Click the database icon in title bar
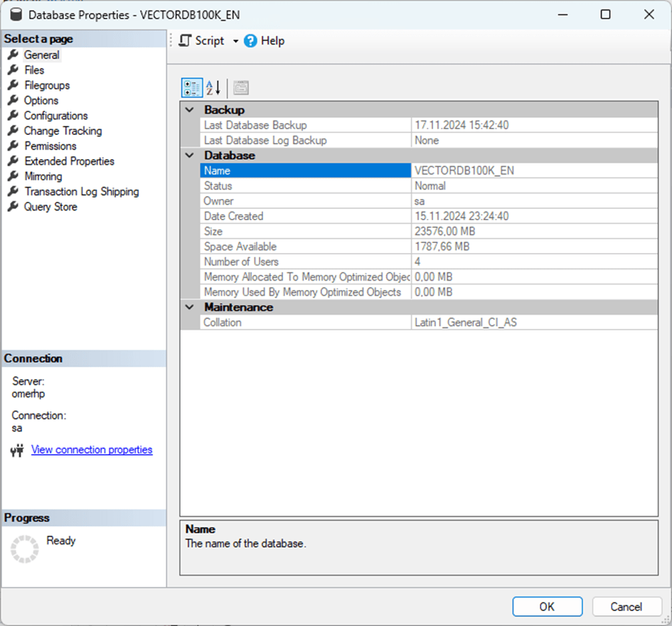The image size is (672, 626). (x=16, y=14)
